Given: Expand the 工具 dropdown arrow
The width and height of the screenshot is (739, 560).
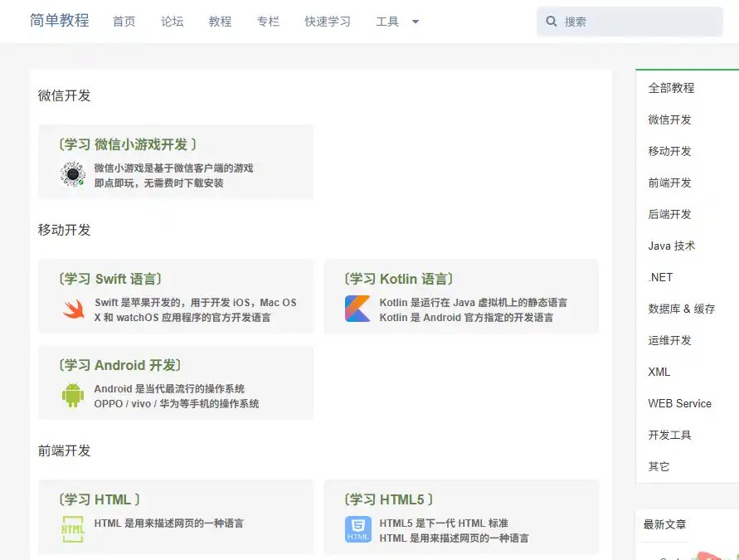Looking at the screenshot, I should point(416,22).
